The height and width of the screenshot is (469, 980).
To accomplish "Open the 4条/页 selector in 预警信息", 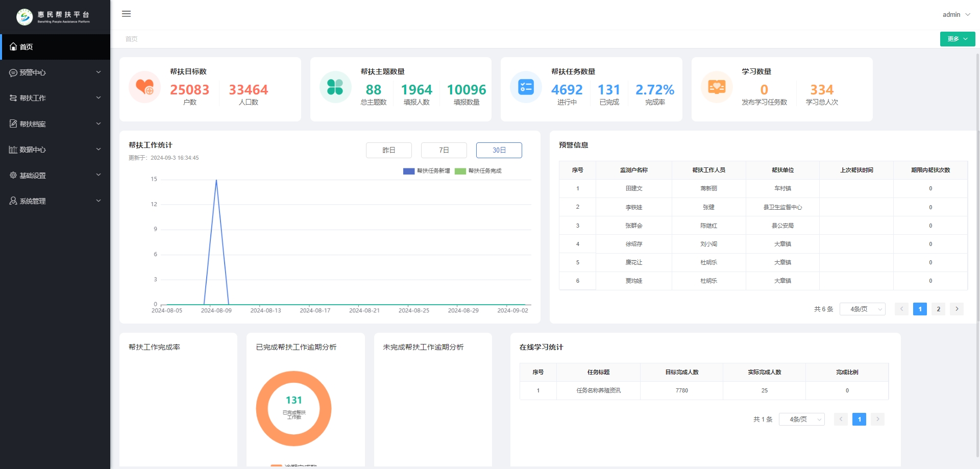I will pos(863,309).
